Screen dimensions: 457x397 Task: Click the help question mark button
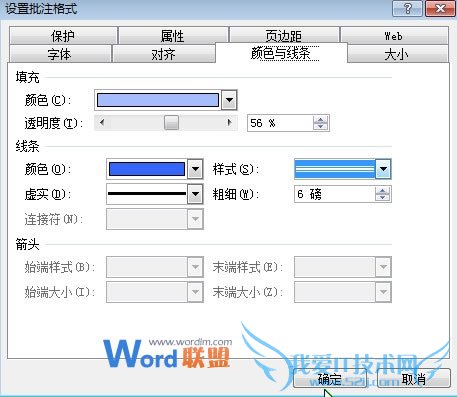[408, 8]
